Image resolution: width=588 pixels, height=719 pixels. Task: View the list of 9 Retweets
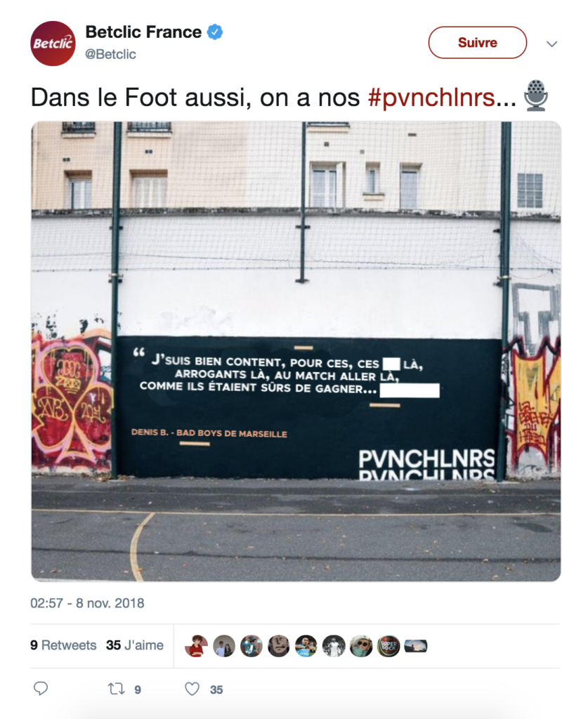point(63,645)
